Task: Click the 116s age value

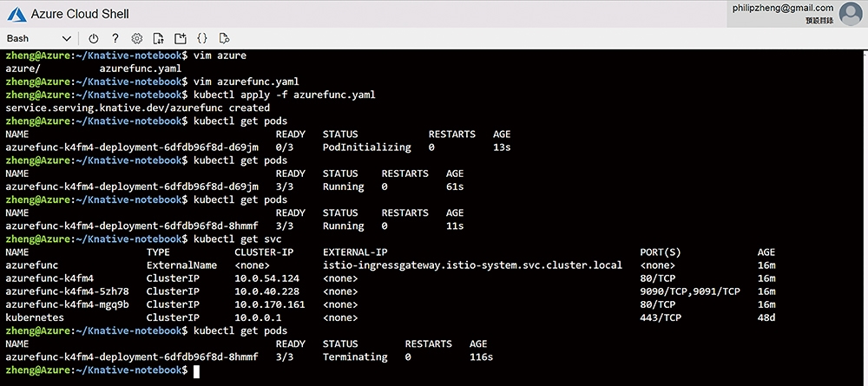Action: pos(481,357)
